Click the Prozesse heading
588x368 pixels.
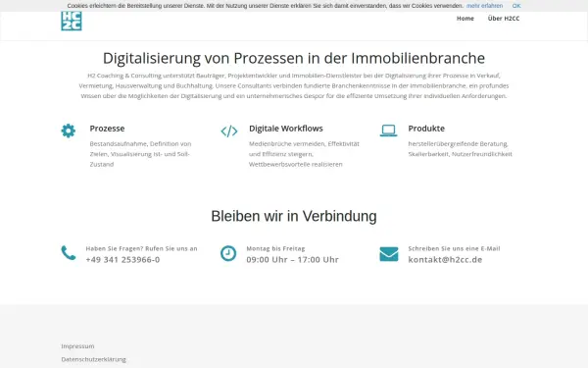point(107,129)
